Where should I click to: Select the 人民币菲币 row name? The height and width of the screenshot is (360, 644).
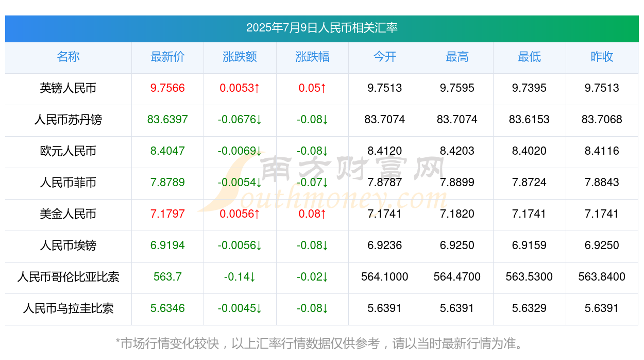[x=68, y=183]
